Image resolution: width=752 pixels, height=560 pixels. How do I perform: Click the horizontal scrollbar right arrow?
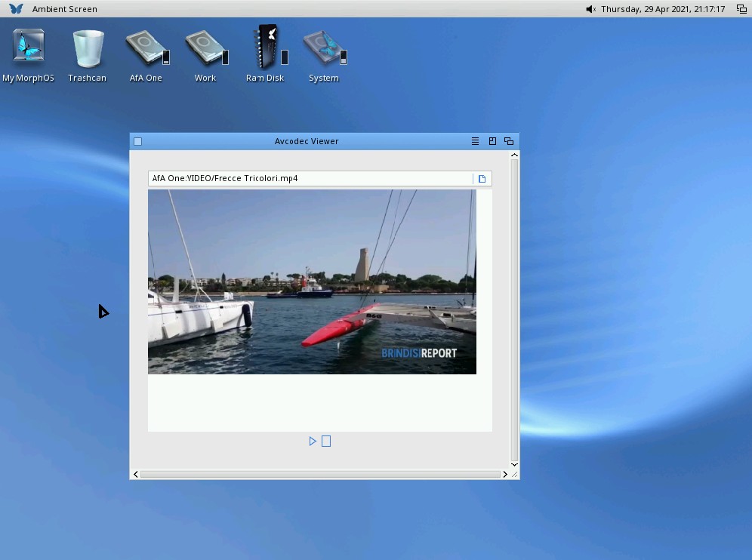pos(504,474)
